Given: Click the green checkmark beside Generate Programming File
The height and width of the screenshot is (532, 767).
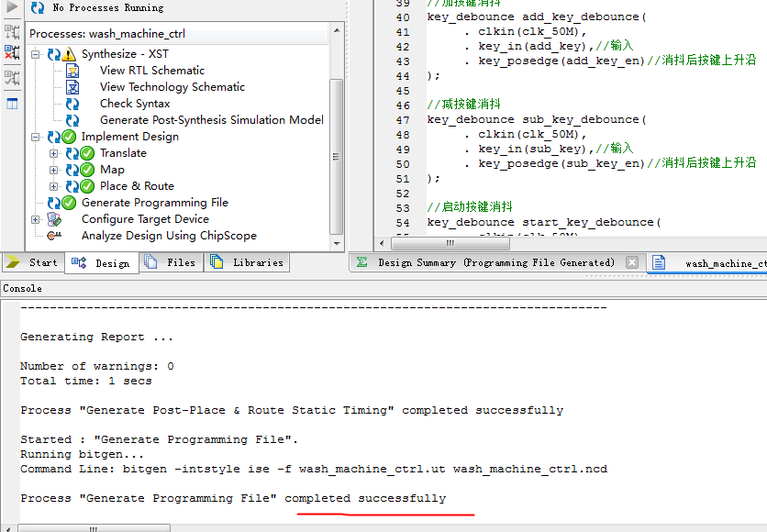Looking at the screenshot, I should coord(69,203).
